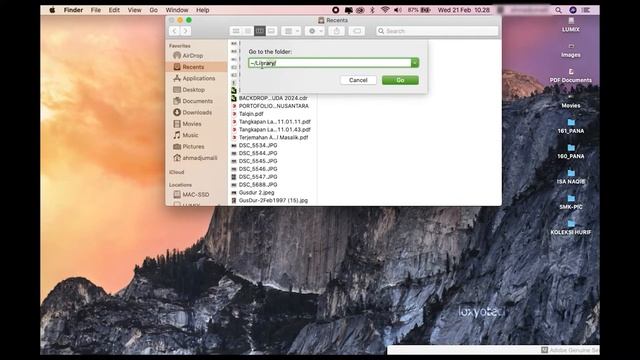Click the green Go button
This screenshot has width=640, height=360.
[400, 80]
